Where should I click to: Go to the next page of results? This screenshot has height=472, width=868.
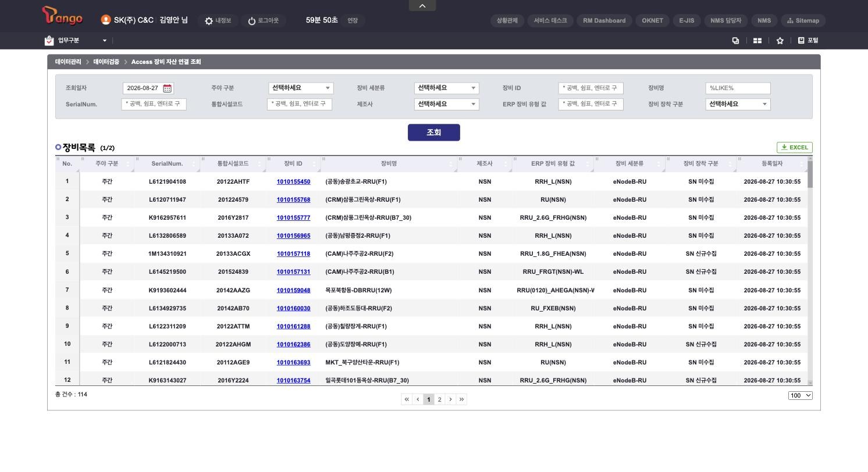click(x=450, y=399)
